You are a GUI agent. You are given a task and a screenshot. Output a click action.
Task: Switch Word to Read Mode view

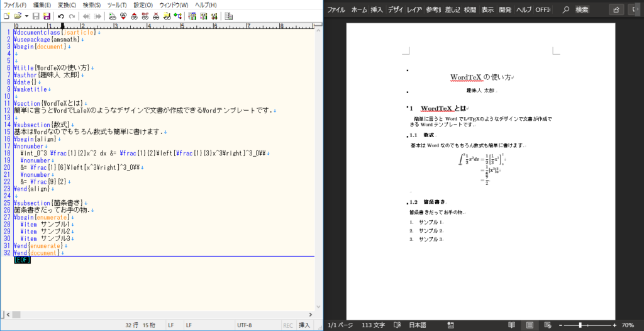[x=512, y=325]
